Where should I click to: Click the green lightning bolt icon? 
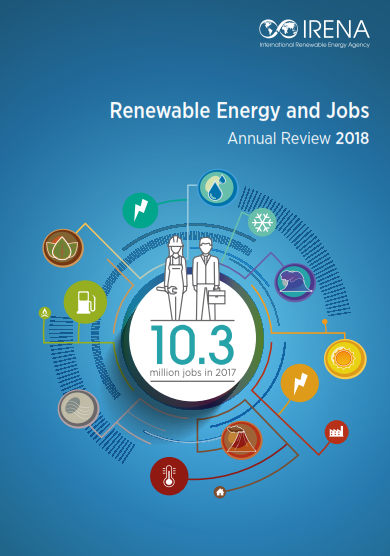point(140,210)
